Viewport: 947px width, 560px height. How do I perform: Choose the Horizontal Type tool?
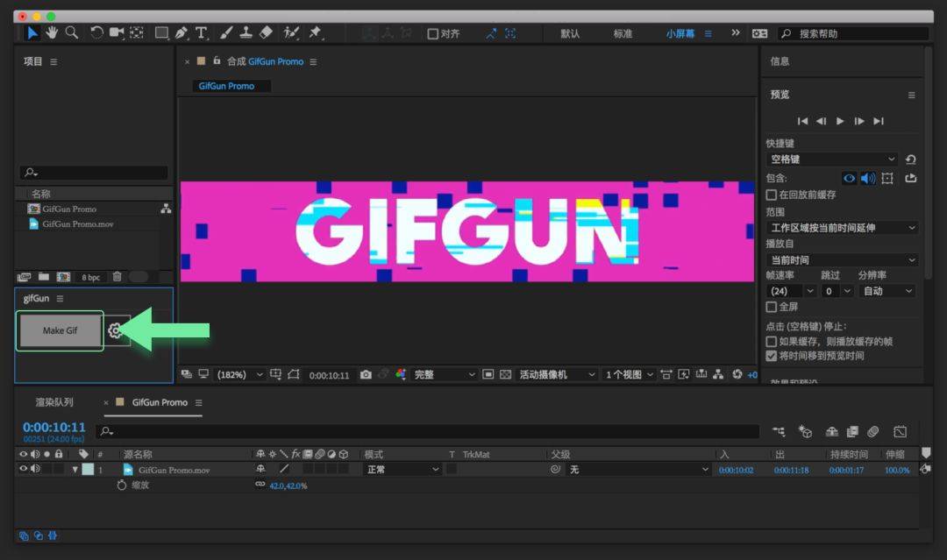(x=202, y=33)
